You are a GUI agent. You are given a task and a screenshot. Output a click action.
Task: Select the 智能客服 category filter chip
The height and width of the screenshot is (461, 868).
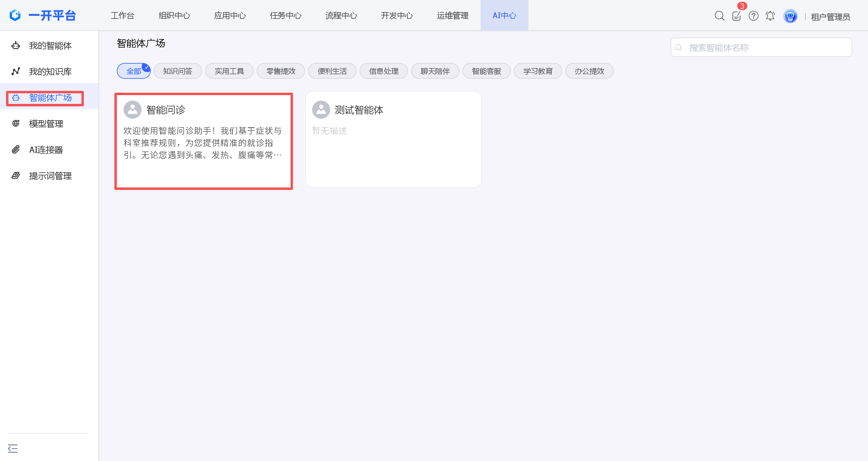tap(486, 71)
